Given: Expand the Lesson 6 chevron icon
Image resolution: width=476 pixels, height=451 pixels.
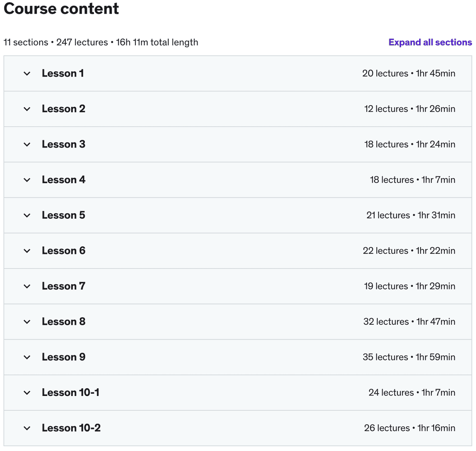Looking at the screenshot, I should [x=27, y=251].
